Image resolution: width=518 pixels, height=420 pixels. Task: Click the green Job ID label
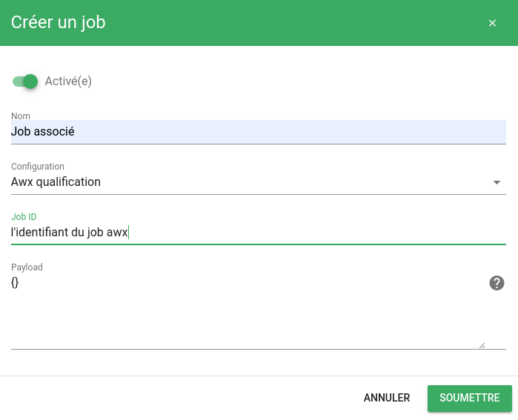(x=24, y=216)
